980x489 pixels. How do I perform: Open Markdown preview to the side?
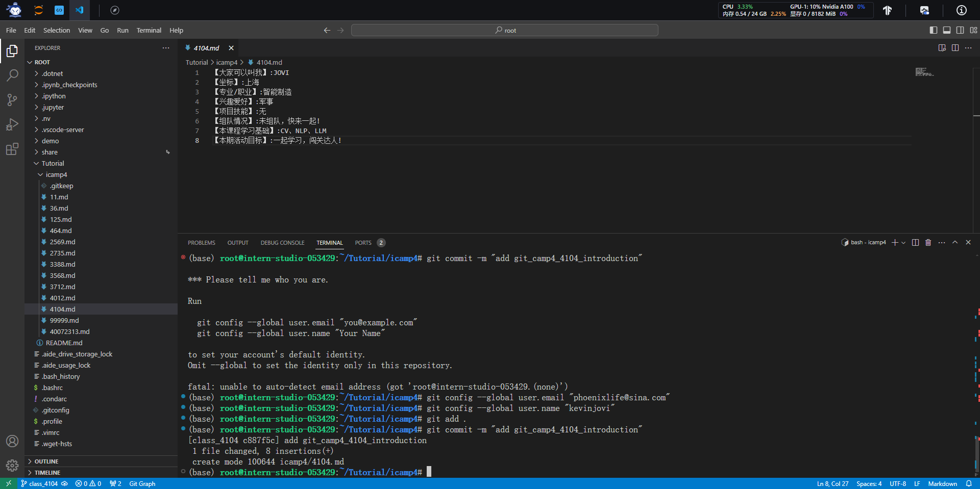942,48
